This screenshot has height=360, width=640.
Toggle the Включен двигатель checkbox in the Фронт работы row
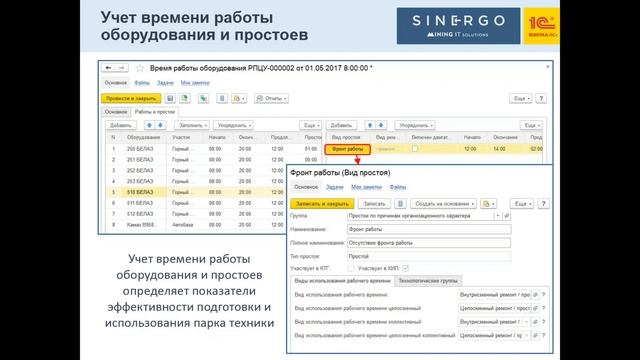[x=415, y=149]
